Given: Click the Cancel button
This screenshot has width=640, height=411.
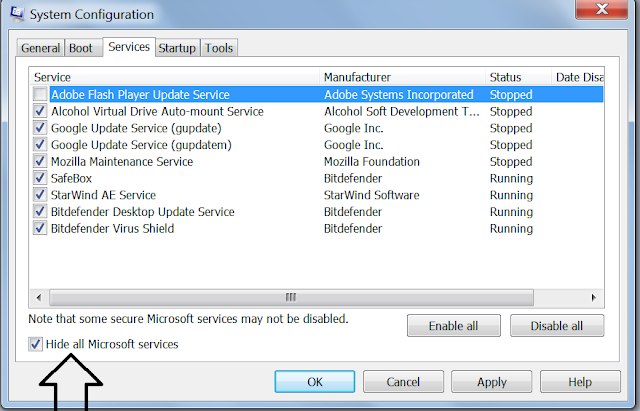Looking at the screenshot, I should click(403, 382).
